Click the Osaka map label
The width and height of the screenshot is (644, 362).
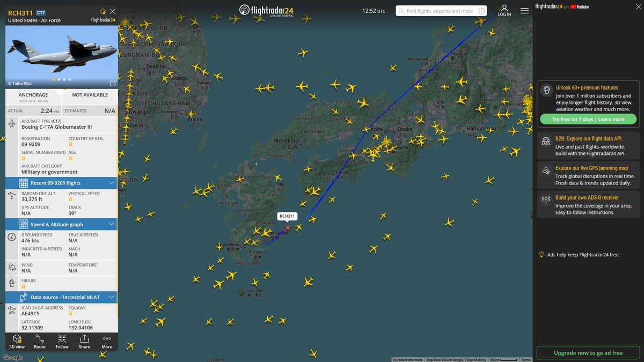[404, 129]
